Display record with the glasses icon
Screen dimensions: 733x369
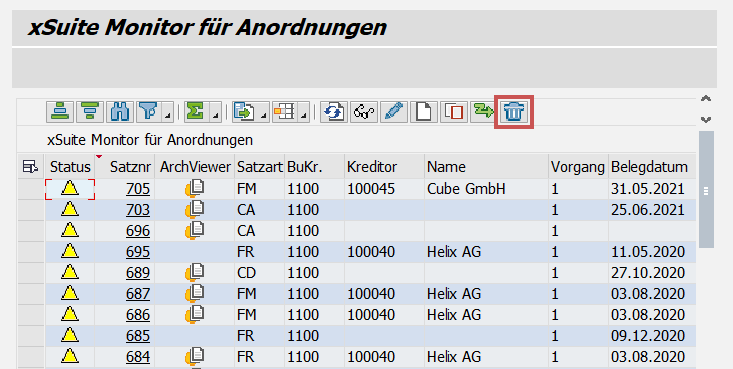364,112
